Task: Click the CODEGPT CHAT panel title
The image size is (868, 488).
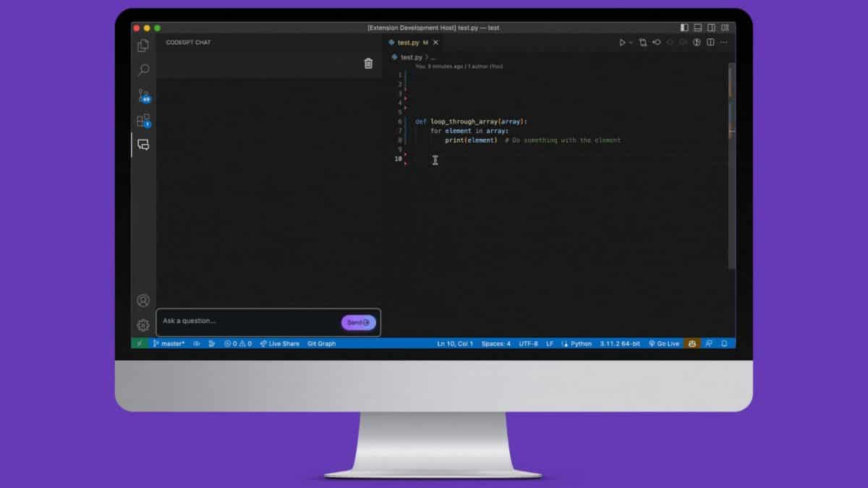Action: click(x=188, y=43)
